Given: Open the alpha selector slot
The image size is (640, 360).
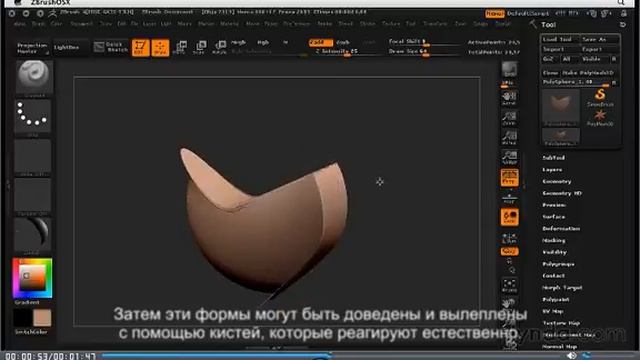Looking at the screenshot, I should click(33, 157).
